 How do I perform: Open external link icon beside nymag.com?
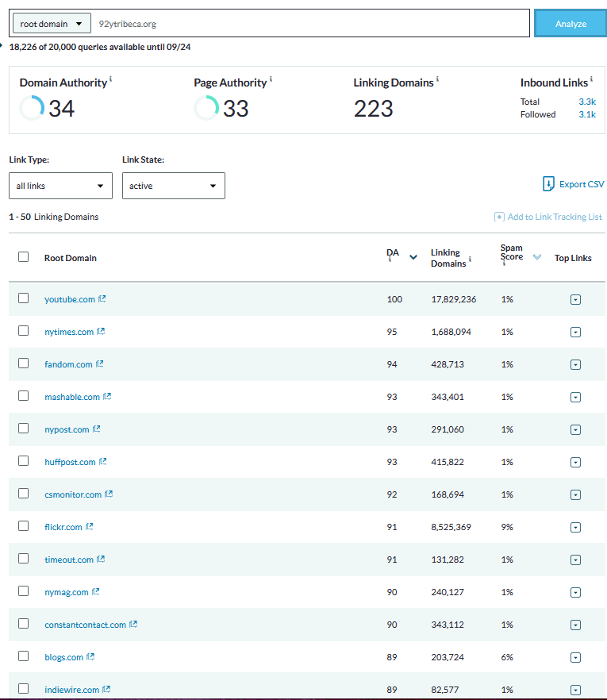(x=95, y=592)
